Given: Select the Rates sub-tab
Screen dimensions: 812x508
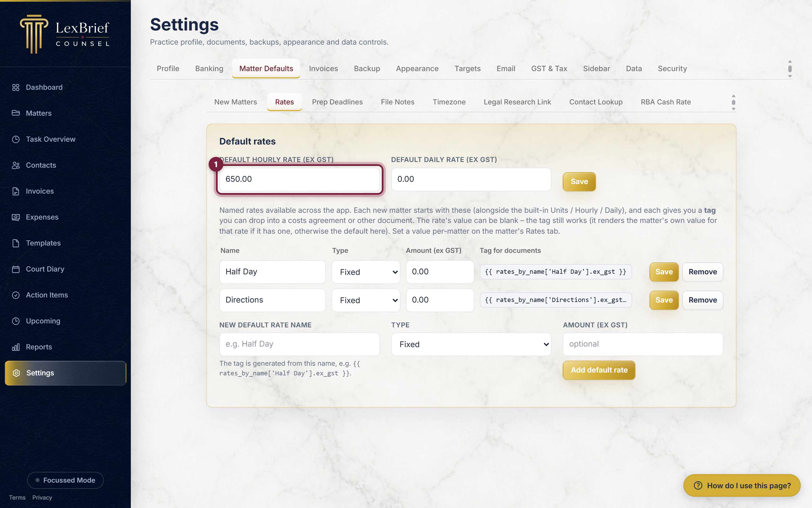Looking at the screenshot, I should click(284, 102).
